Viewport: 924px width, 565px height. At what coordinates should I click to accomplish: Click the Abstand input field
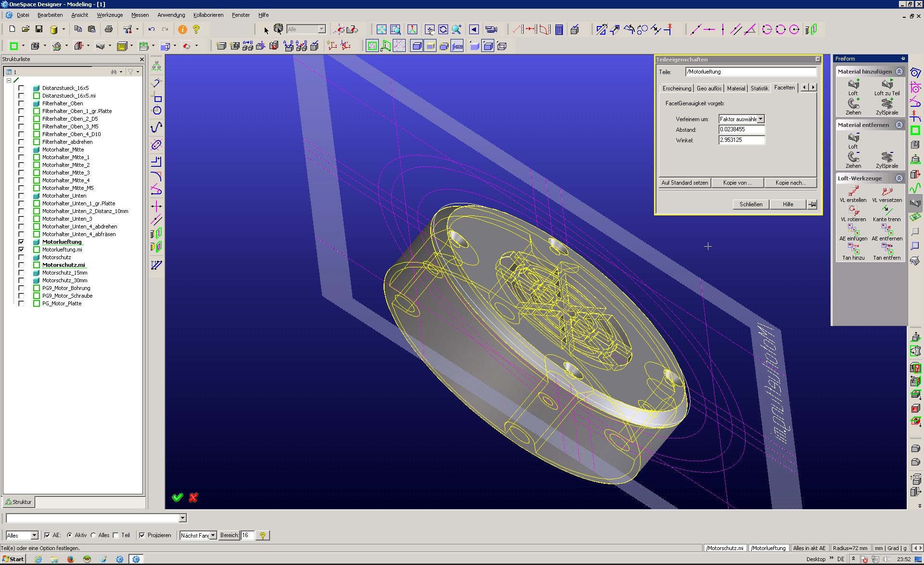tap(741, 129)
